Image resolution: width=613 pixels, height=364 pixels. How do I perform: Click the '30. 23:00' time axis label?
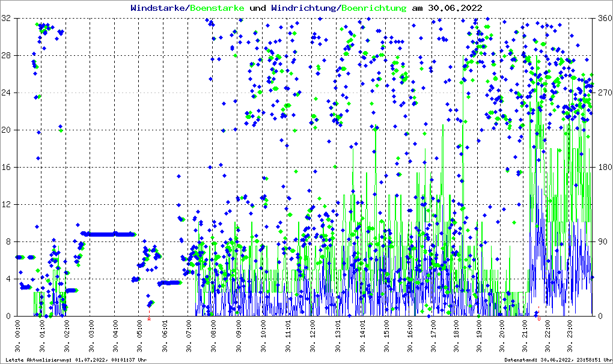point(570,336)
